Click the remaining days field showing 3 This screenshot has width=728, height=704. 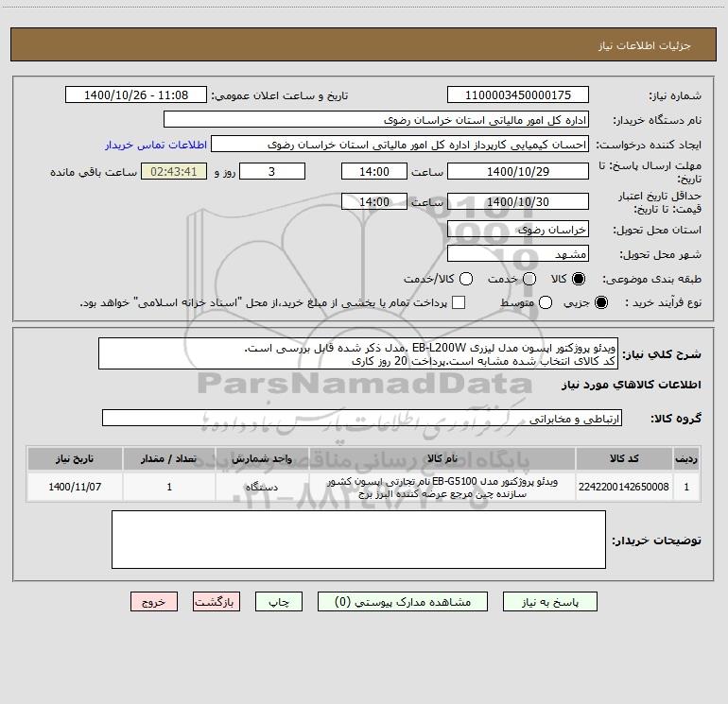coord(272,171)
